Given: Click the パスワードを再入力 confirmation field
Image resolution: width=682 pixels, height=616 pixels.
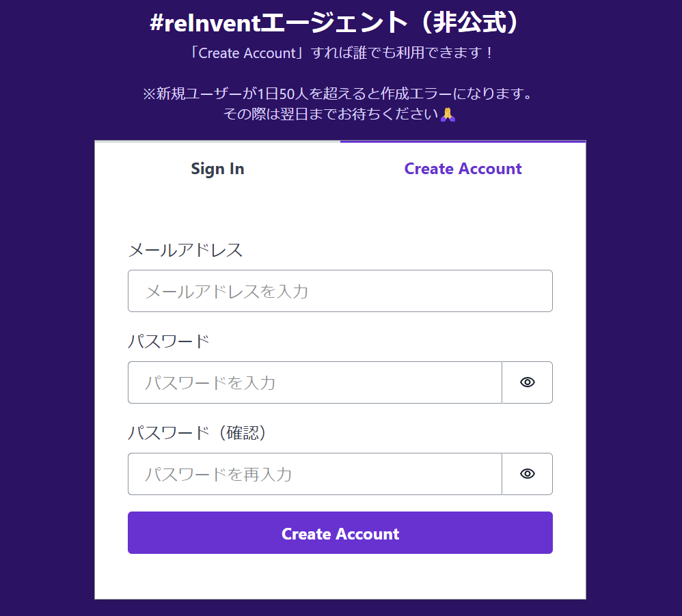Looking at the screenshot, I should (x=314, y=474).
